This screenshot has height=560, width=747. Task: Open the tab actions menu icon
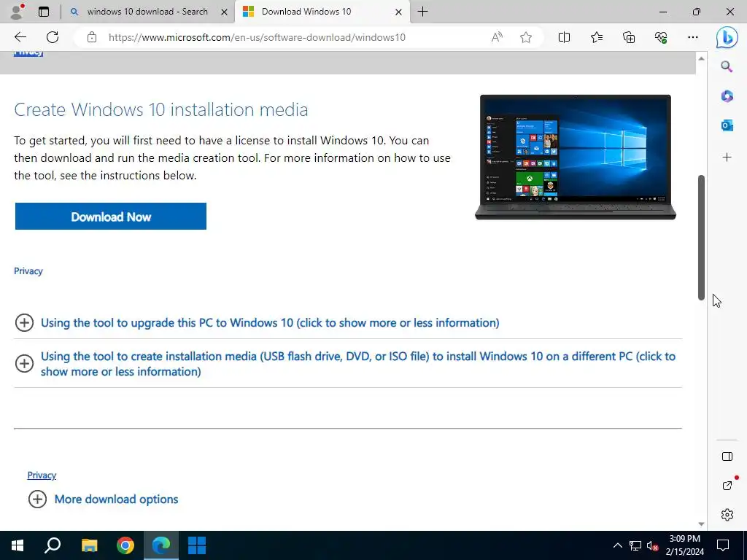tap(44, 12)
